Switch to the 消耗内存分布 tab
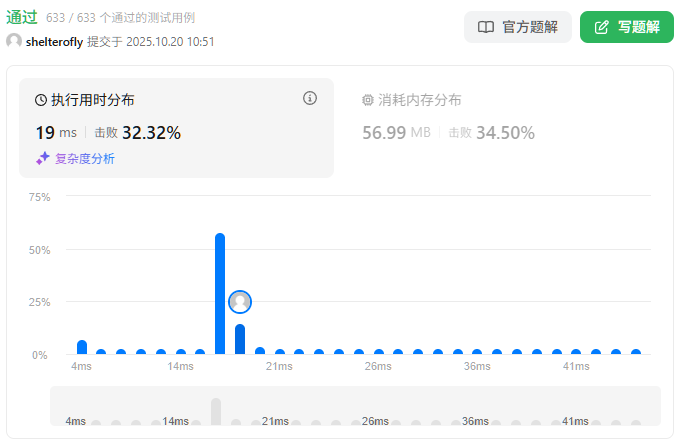This screenshot has height=443, width=681. click(x=419, y=100)
